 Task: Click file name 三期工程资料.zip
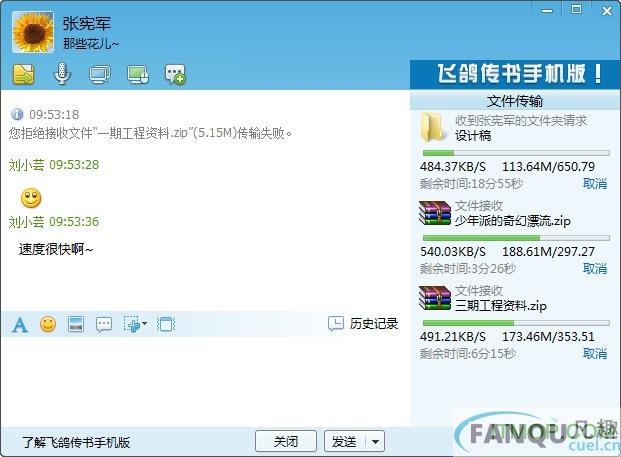[x=501, y=305]
